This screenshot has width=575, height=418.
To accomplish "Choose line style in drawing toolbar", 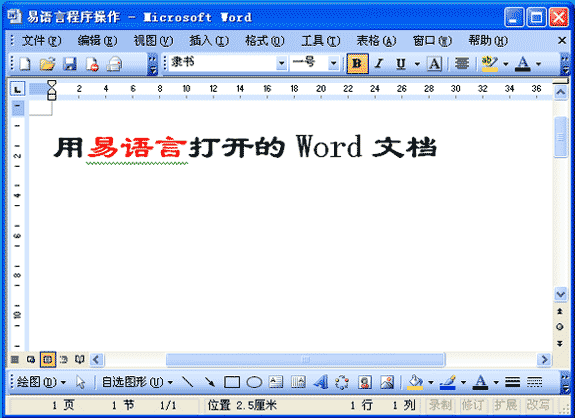I will pos(512,382).
